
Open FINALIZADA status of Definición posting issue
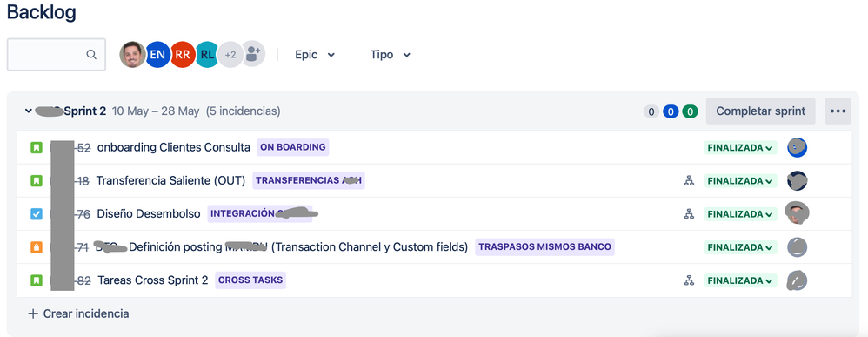click(740, 248)
